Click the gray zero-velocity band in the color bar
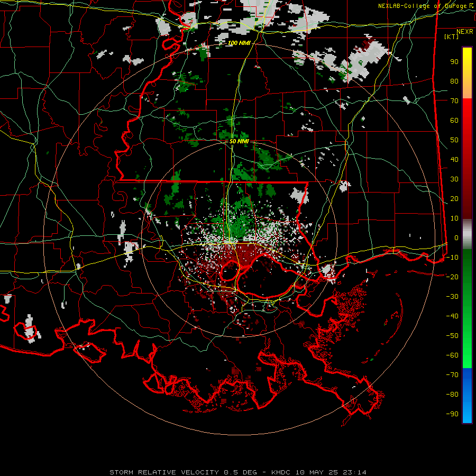 point(467,234)
